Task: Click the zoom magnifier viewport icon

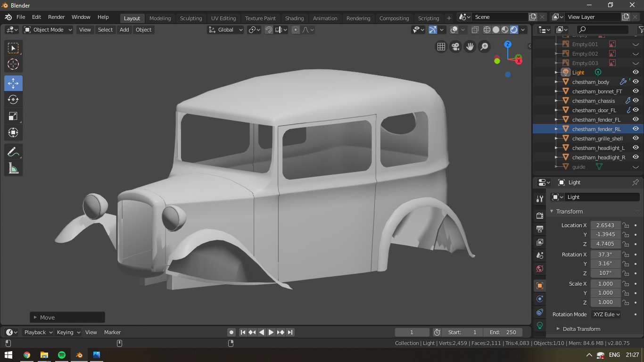Action: [484, 47]
